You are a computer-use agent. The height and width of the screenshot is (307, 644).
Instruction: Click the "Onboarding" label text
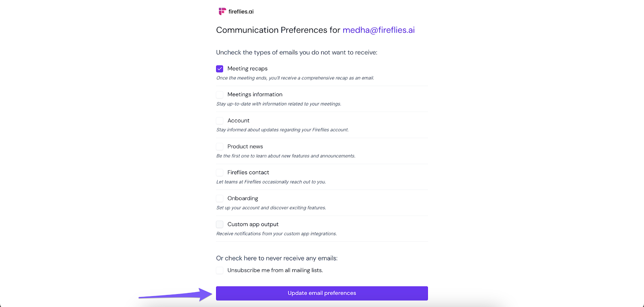(x=242, y=198)
